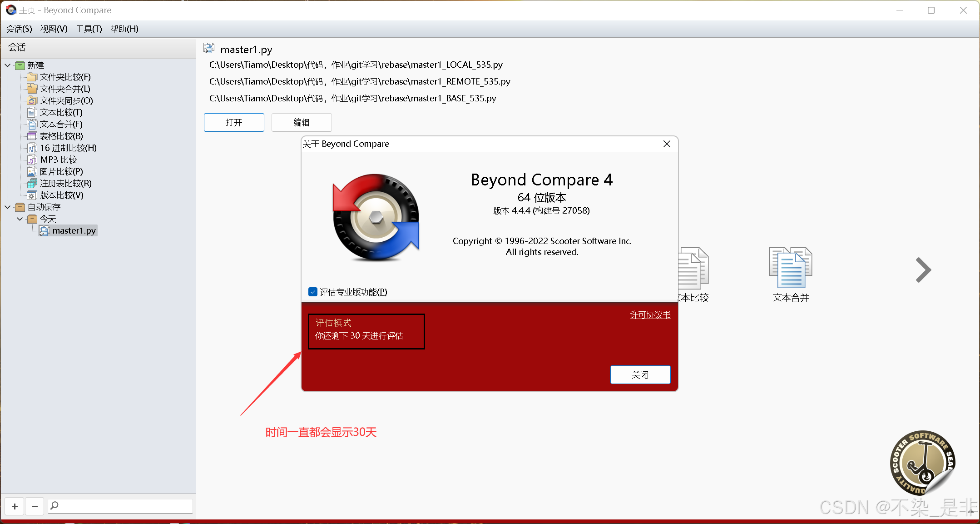Close the 关于 Beyond Compare dialog with X
Viewport: 980px width, 524px height.
tap(667, 144)
